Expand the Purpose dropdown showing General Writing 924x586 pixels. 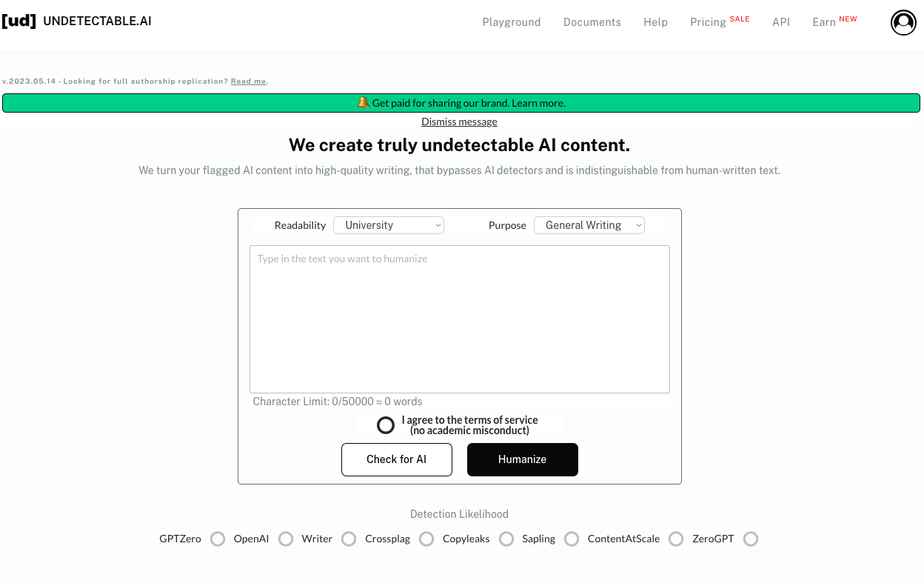[x=589, y=225]
